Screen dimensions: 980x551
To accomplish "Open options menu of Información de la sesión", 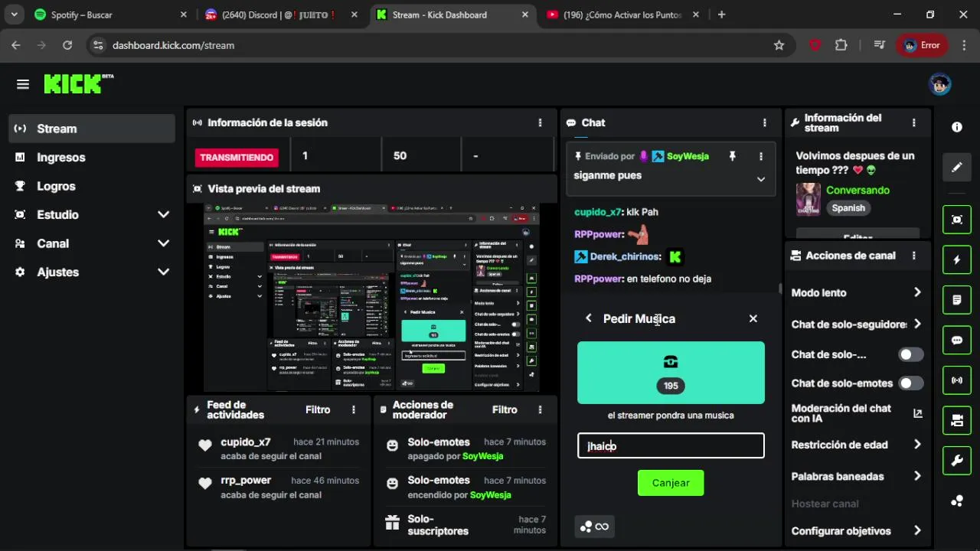I will [540, 122].
